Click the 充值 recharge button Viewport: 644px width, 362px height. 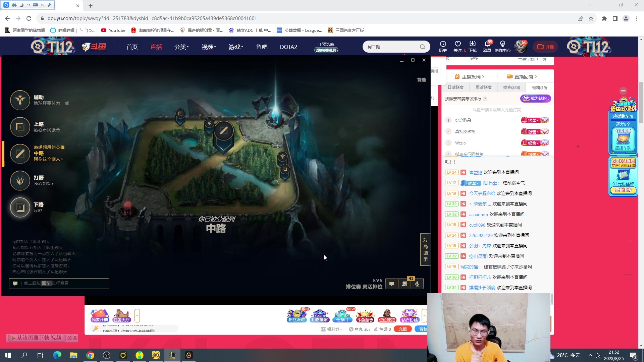coord(403,329)
